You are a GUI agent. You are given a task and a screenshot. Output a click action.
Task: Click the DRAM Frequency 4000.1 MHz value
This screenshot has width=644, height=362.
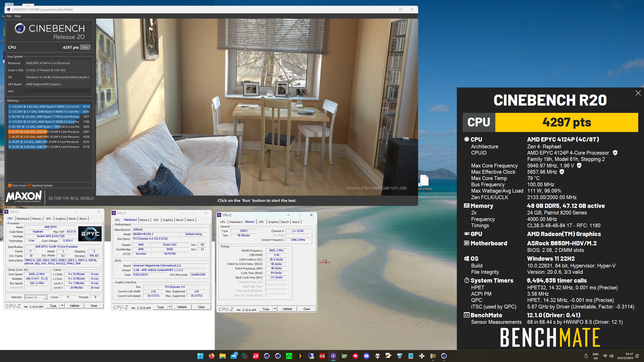click(276, 251)
